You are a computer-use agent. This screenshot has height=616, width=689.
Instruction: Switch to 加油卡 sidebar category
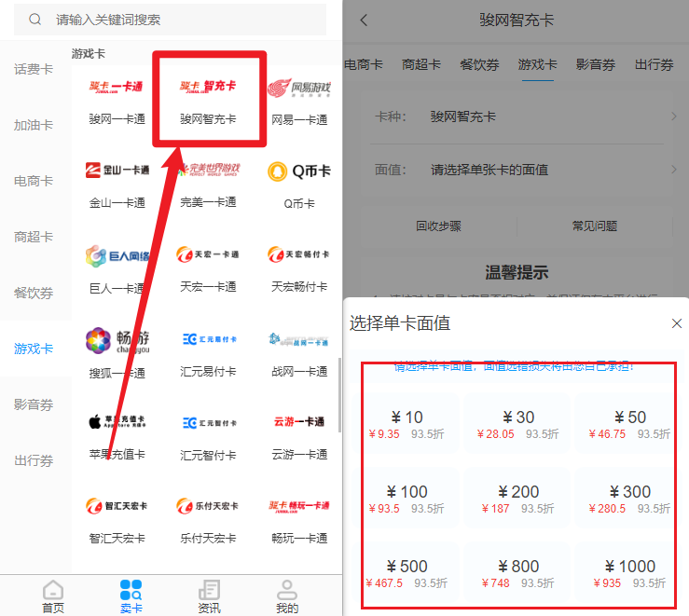click(34, 125)
